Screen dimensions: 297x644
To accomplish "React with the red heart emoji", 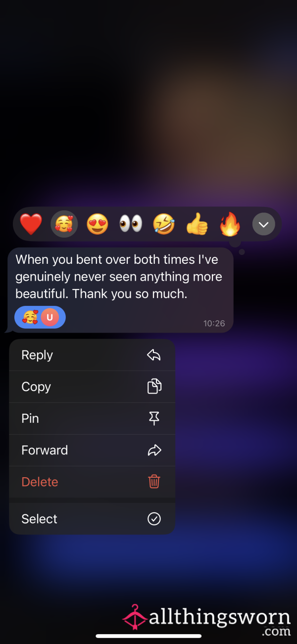I will [x=31, y=225].
